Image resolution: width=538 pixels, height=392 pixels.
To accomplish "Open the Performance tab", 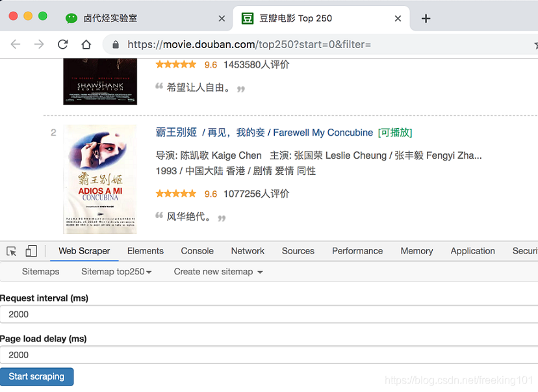I will [x=357, y=251].
